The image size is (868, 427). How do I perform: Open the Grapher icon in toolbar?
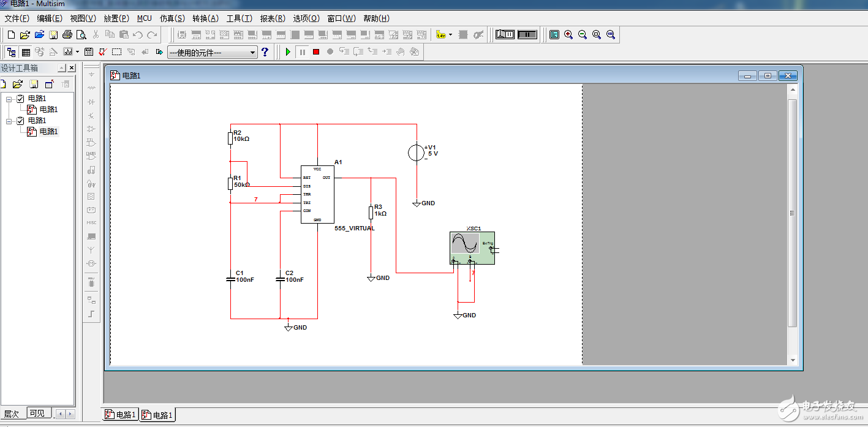[x=67, y=52]
